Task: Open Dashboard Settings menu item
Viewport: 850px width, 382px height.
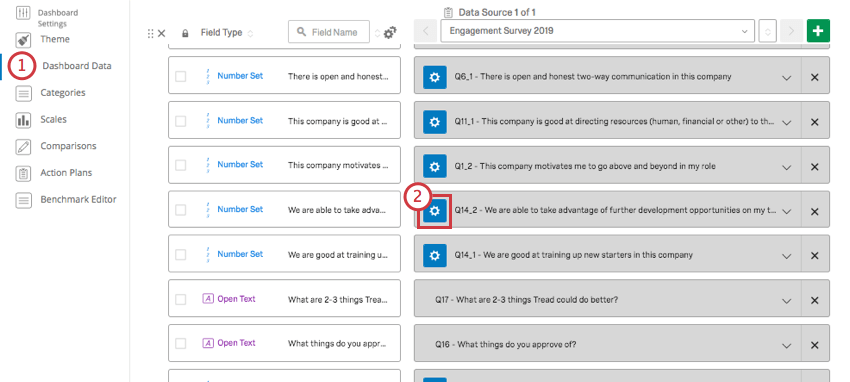Action: coord(57,18)
